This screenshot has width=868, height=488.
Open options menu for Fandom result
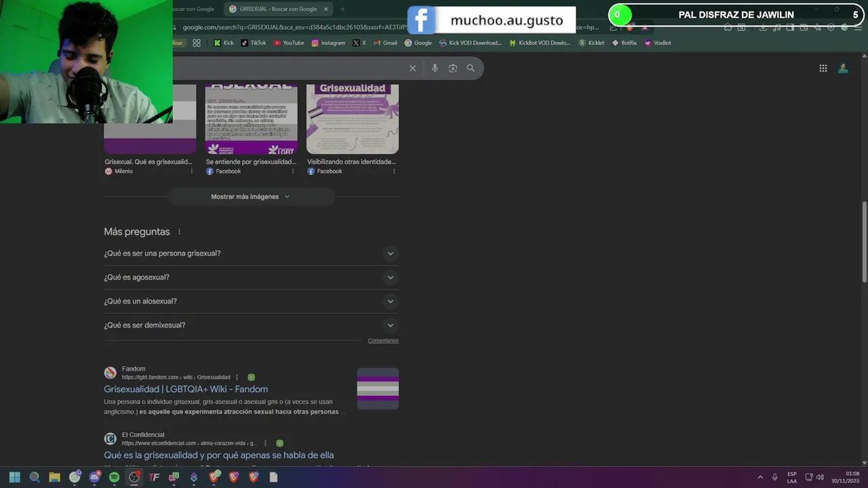pyautogui.click(x=237, y=377)
